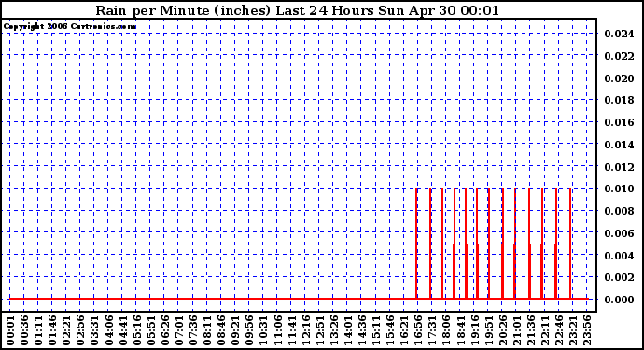The height and width of the screenshot is (350, 644).
Task: Click the 19:51 time label
Action: (x=489, y=330)
